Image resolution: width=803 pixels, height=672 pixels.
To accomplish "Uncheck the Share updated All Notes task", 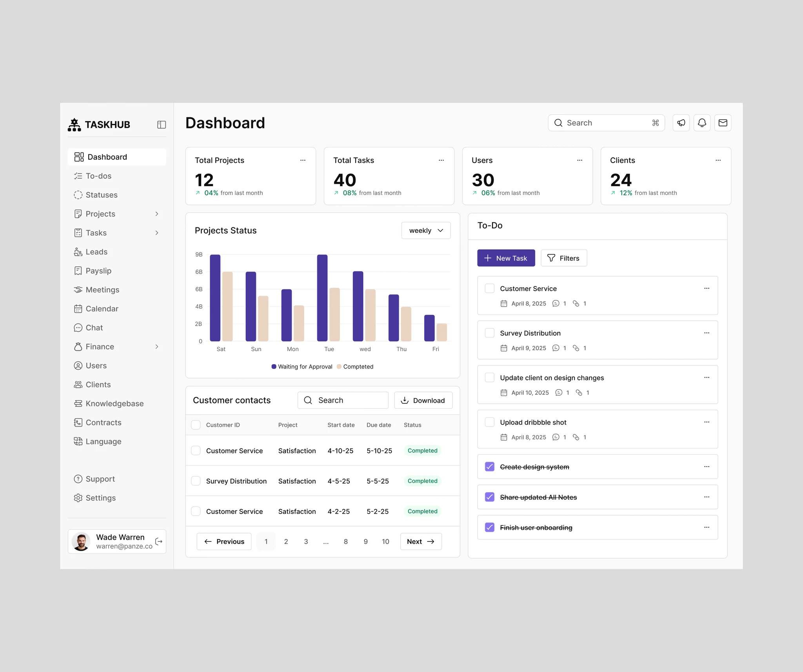I will click(489, 497).
